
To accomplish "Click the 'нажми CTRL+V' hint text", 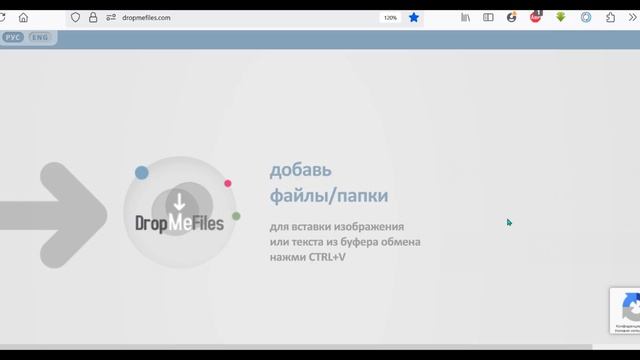I will pyautogui.click(x=308, y=257).
